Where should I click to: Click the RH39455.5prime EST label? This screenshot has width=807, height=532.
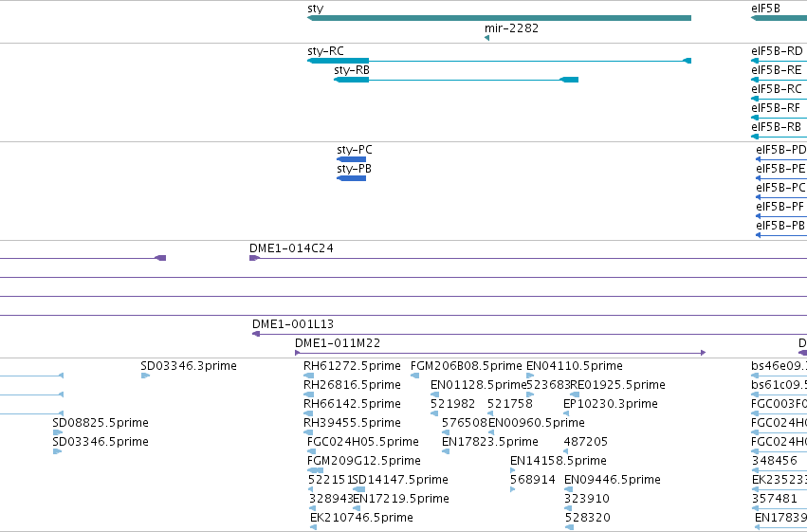pos(352,424)
